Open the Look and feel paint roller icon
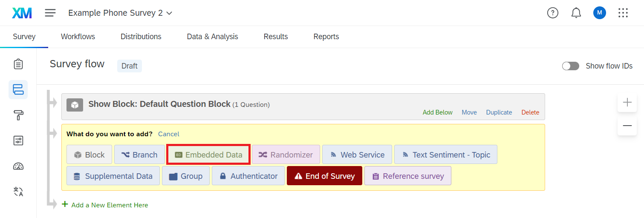 point(18,115)
